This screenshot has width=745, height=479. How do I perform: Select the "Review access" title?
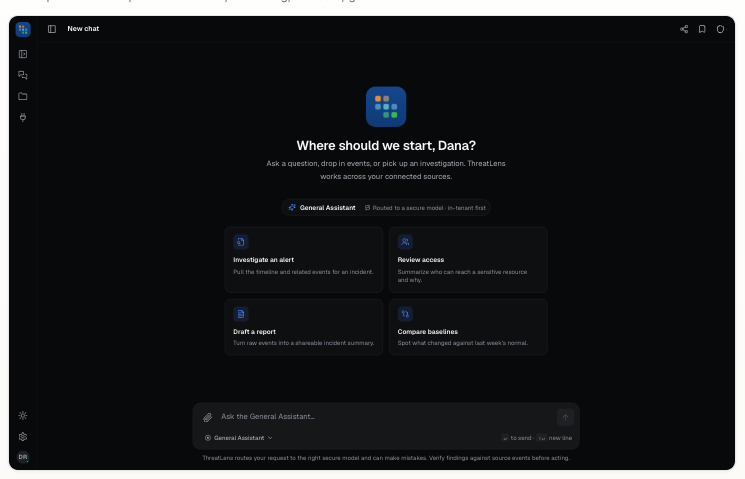pyautogui.click(x=420, y=260)
